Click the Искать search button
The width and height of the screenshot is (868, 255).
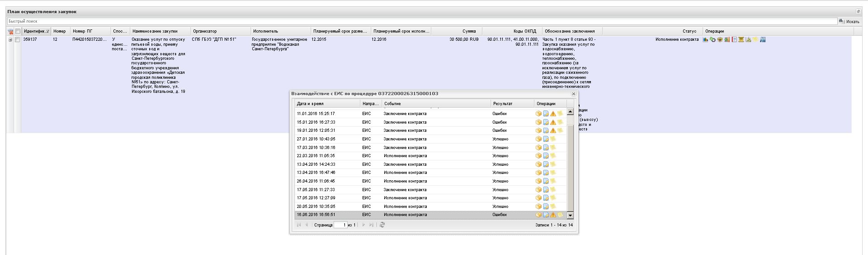[849, 21]
